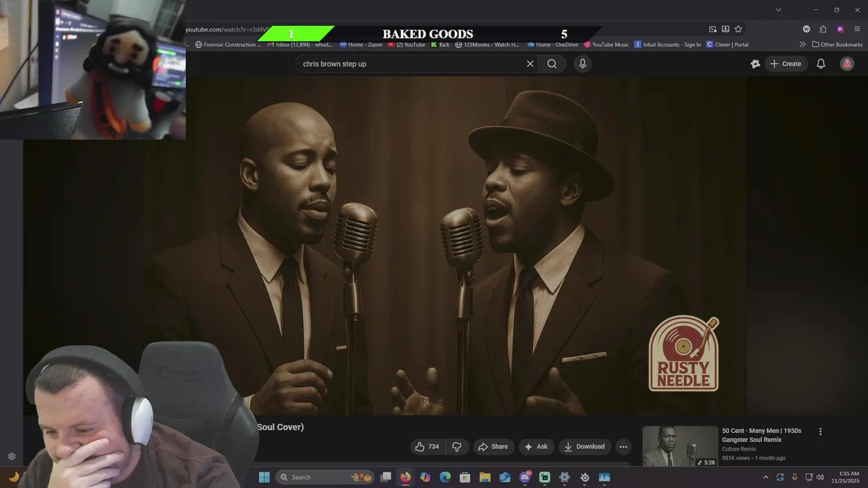Viewport: 868px width, 488px height.
Task: Open Microsoft Store from the taskbar
Action: 465,477
